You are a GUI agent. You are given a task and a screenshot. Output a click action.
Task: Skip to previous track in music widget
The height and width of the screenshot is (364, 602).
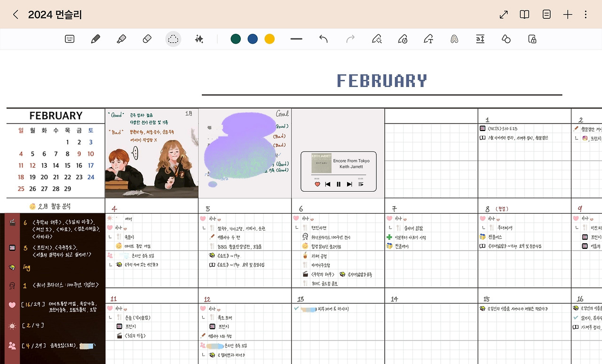[328, 184]
